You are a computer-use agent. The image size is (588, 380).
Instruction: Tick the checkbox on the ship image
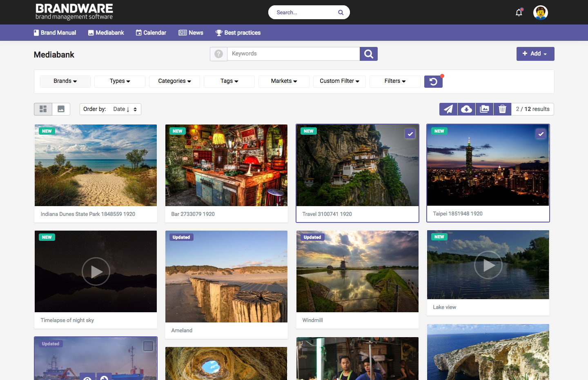148,346
